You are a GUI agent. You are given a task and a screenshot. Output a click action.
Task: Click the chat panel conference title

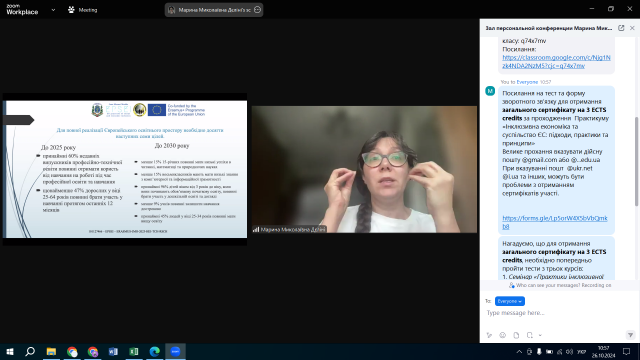coord(548,28)
